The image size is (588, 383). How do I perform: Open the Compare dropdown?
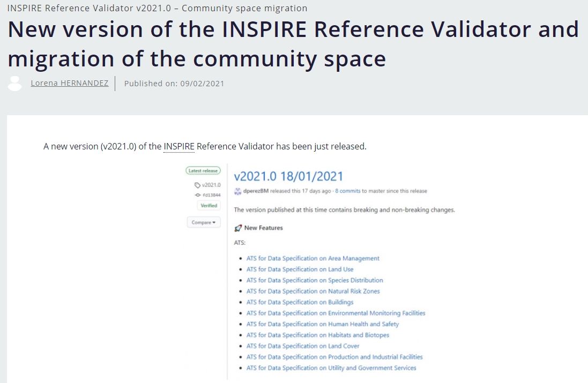pos(204,222)
